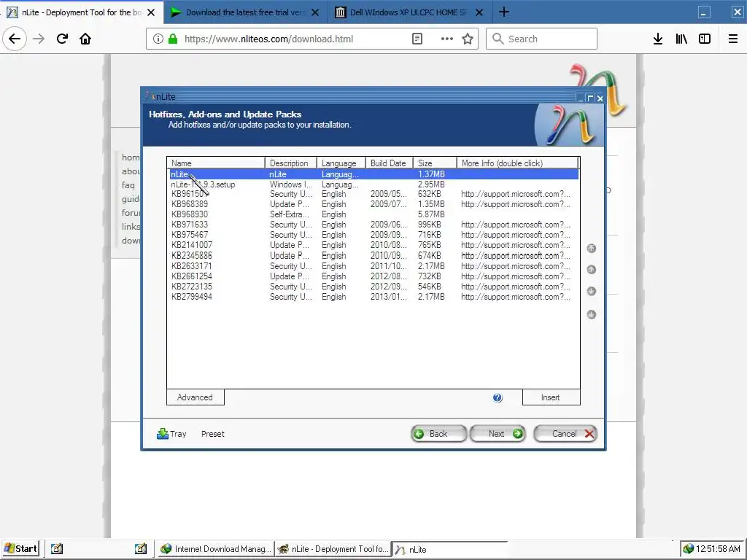
Task: Cancel the nLite wizard
Action: (x=565, y=434)
